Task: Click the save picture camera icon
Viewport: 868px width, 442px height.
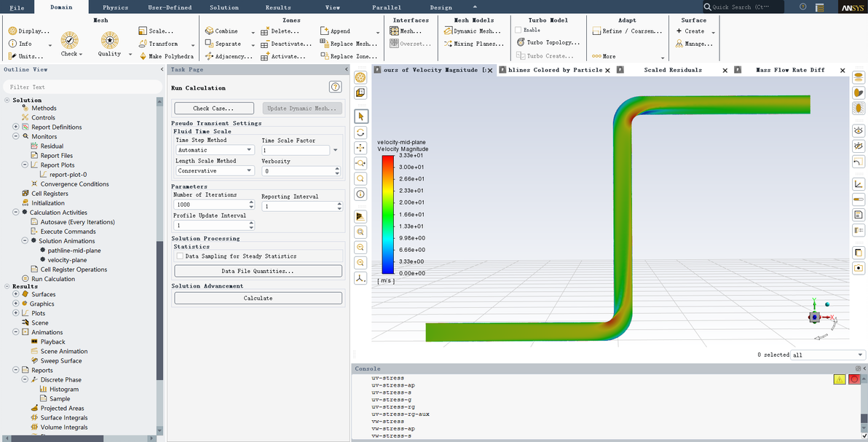Action: coord(859,267)
